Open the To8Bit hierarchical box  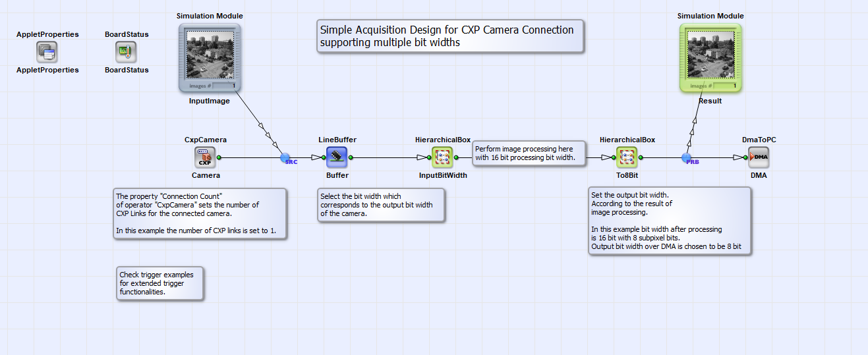627,157
